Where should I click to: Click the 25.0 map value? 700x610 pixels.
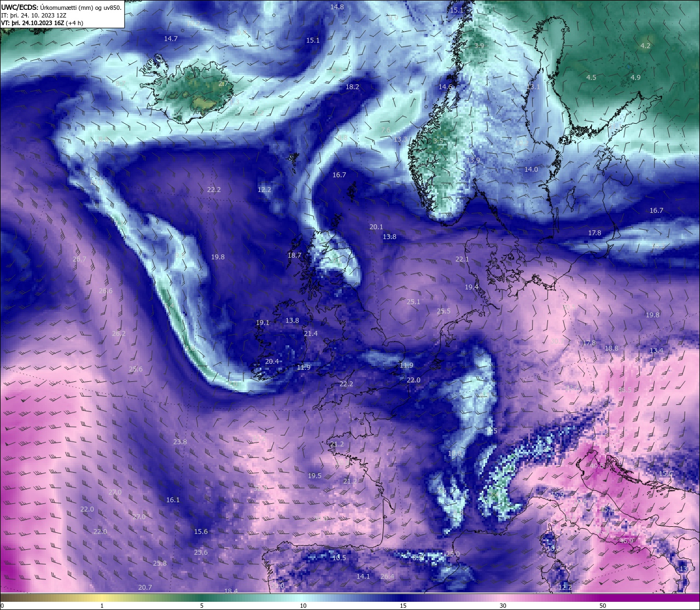click(453, 554)
